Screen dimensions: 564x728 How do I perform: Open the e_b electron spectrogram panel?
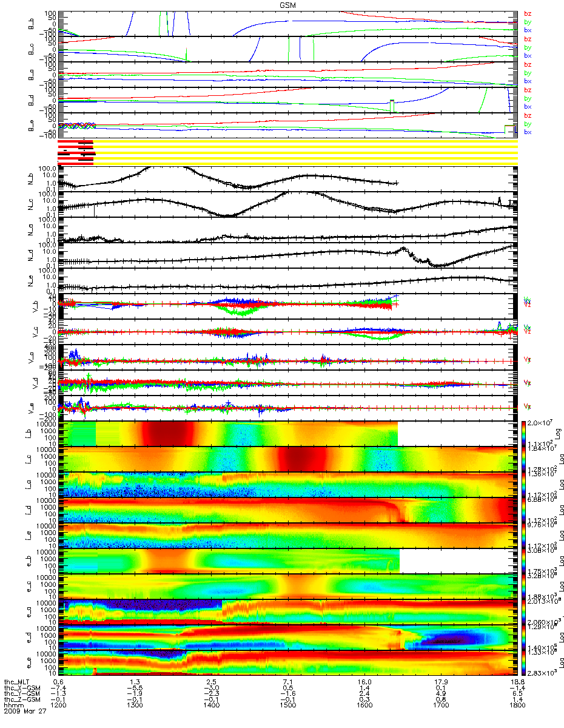287,561
